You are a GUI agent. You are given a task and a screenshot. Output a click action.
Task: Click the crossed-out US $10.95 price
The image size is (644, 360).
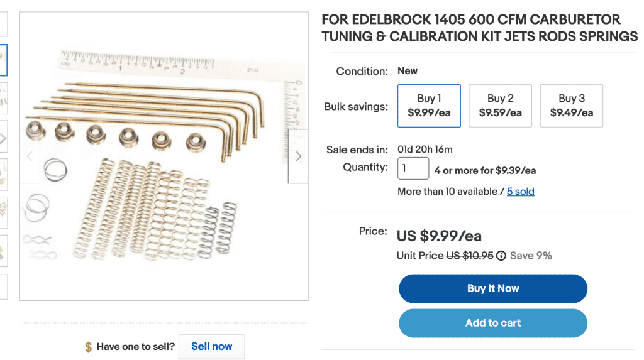pos(469,256)
